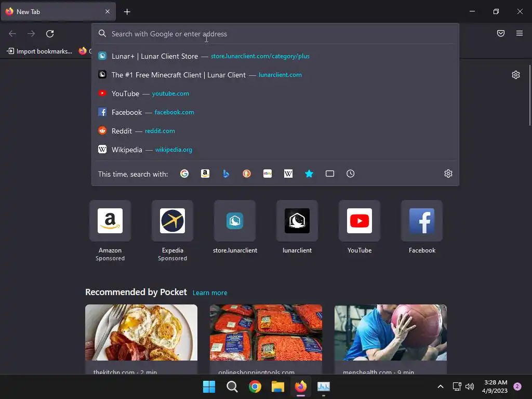The image size is (532, 399).
Task: Reload the current page
Action: 50,34
